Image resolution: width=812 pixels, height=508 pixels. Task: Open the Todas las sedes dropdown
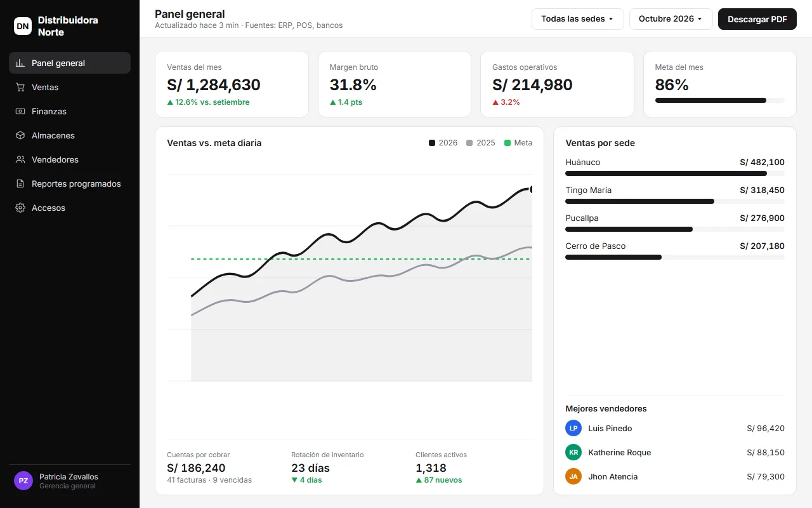click(577, 19)
